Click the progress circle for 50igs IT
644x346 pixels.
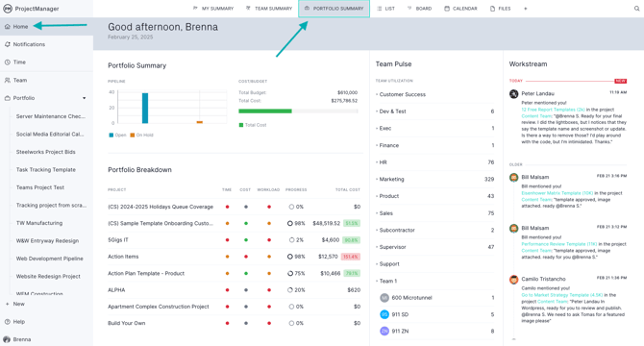click(x=291, y=240)
